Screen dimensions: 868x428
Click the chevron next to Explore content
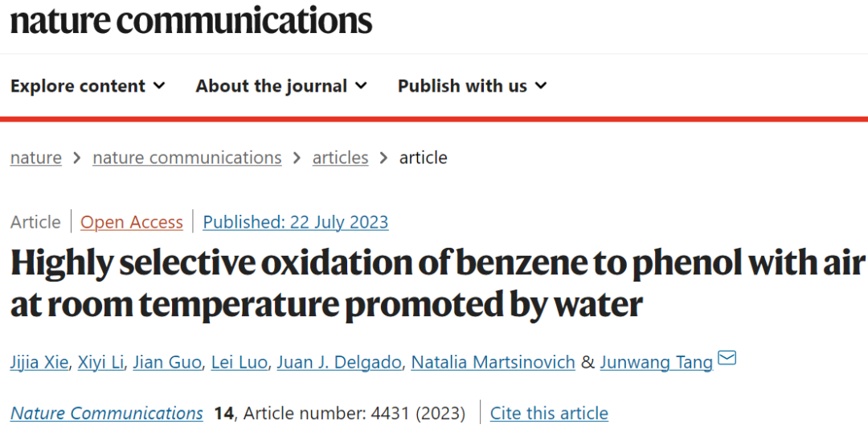pyautogui.click(x=159, y=86)
